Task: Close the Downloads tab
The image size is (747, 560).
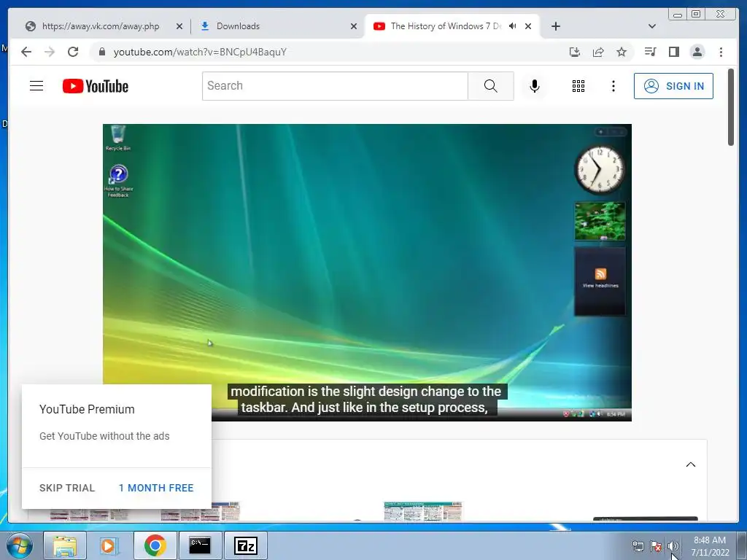Action: [x=354, y=26]
